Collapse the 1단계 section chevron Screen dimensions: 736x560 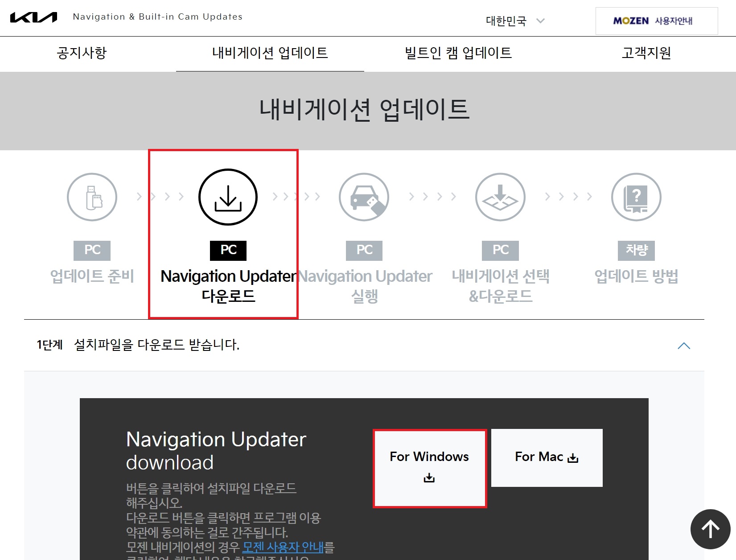(x=684, y=346)
